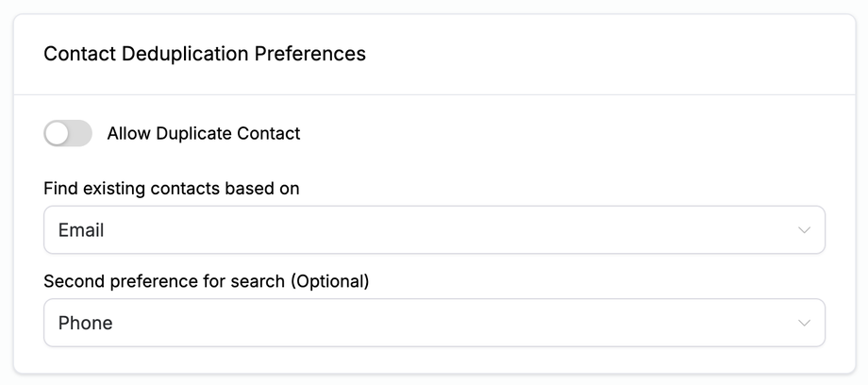Click the selected Phone value text
Image resolution: width=868 pixels, height=385 pixels.
click(x=85, y=323)
